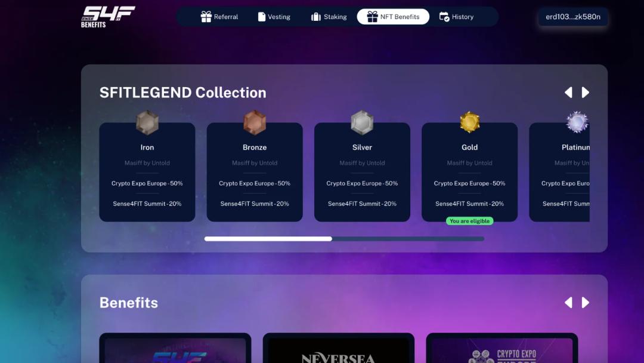Click the Bronze hexagon gem icon

(x=255, y=122)
